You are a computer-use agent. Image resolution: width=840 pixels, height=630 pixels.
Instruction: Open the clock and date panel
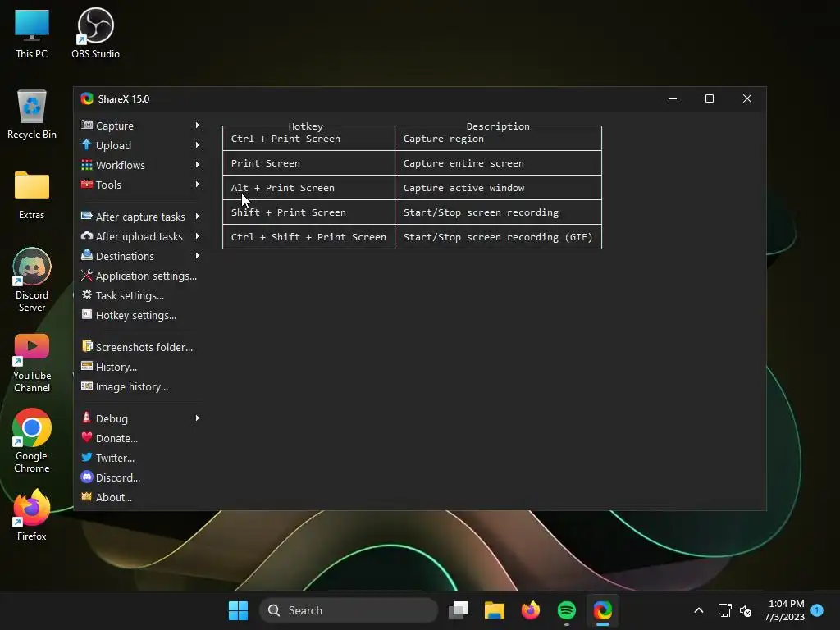(x=784, y=610)
